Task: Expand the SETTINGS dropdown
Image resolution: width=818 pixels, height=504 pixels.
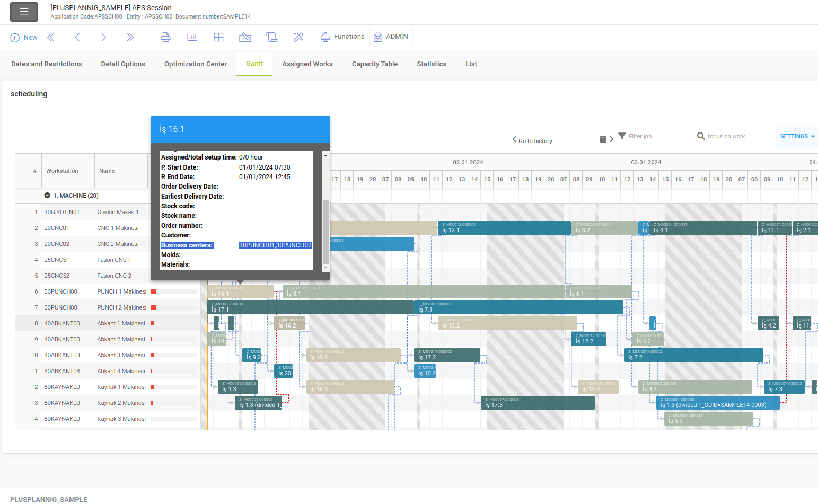Action: coord(797,136)
